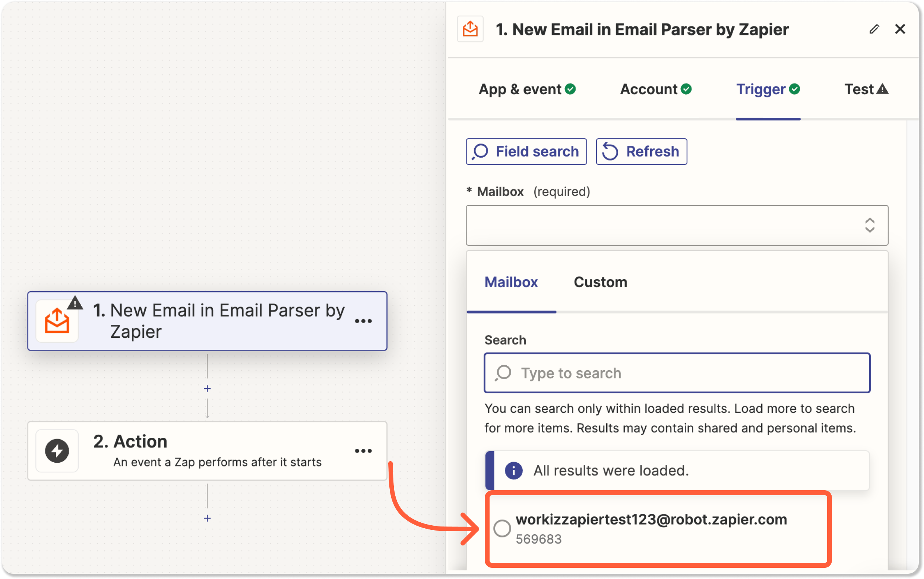This screenshot has width=924, height=579.
Task: Switch to the Mailbox tab in dropdown
Action: click(x=511, y=282)
